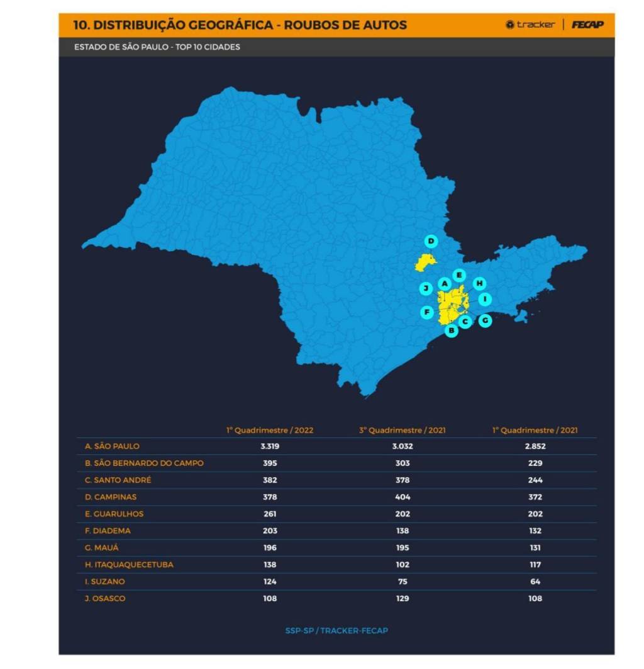The image size is (644, 669).
Task: Click value 2.852 in São Paulo row
Action: (x=535, y=446)
